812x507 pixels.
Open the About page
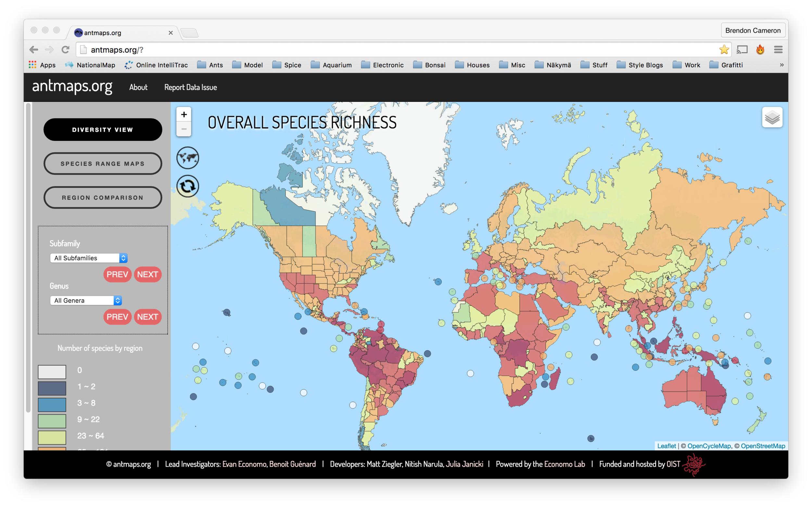click(x=138, y=87)
